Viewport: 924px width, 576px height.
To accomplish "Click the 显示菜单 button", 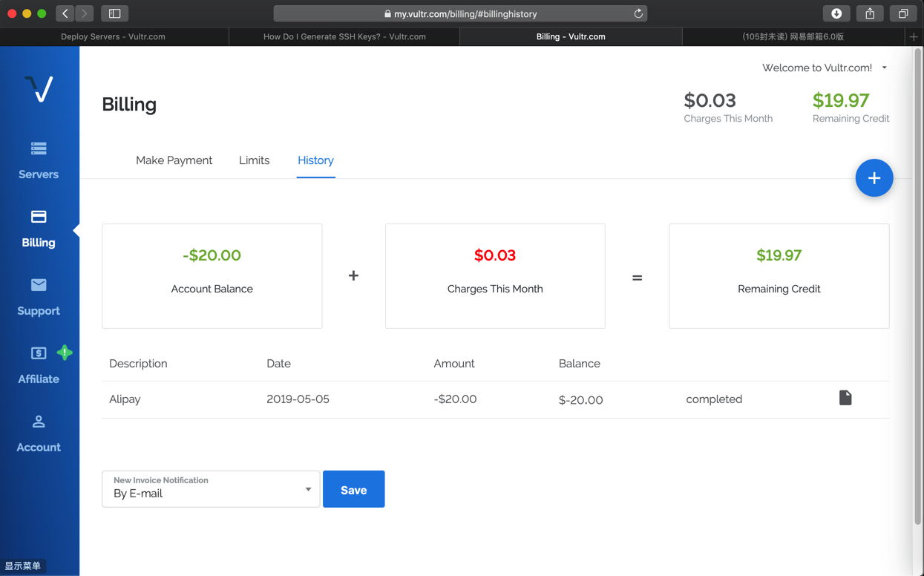I will 23,566.
